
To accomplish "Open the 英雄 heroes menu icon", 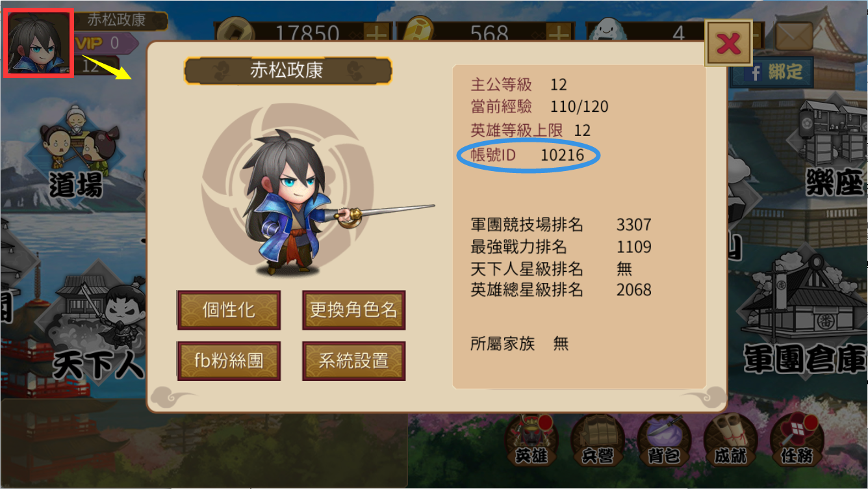I will [533, 440].
